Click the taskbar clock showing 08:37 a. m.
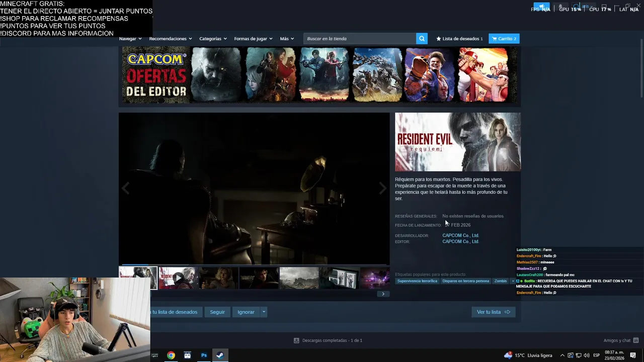The width and height of the screenshot is (644, 362). [x=615, y=355]
